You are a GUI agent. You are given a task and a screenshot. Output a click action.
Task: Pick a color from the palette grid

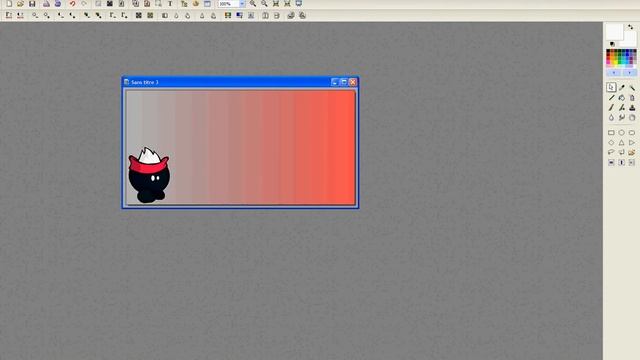pos(621,58)
